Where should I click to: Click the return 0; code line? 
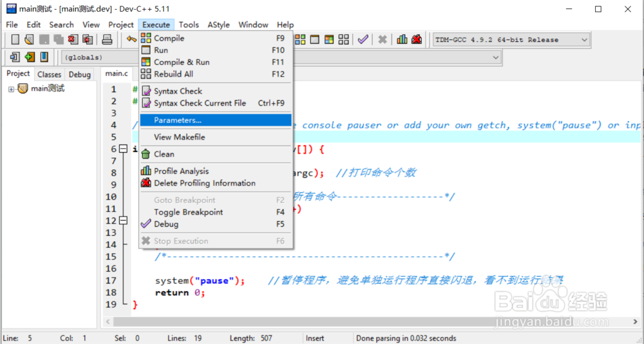pos(180,292)
